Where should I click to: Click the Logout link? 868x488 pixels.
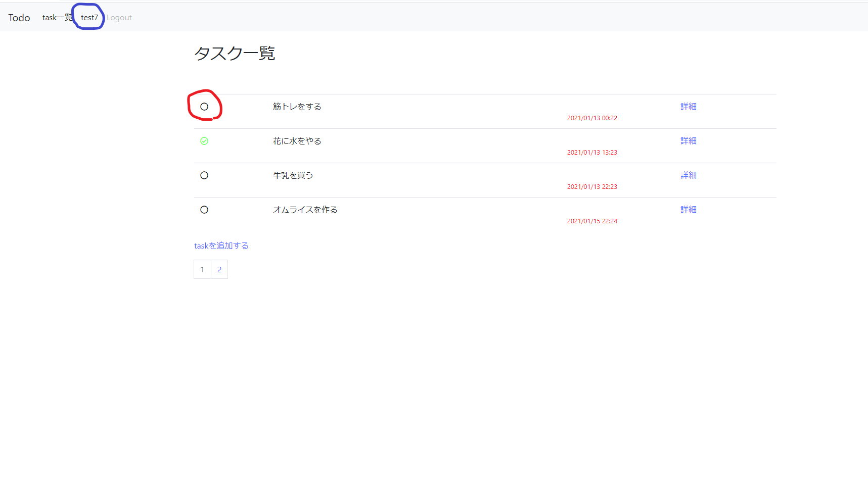pyautogui.click(x=119, y=17)
